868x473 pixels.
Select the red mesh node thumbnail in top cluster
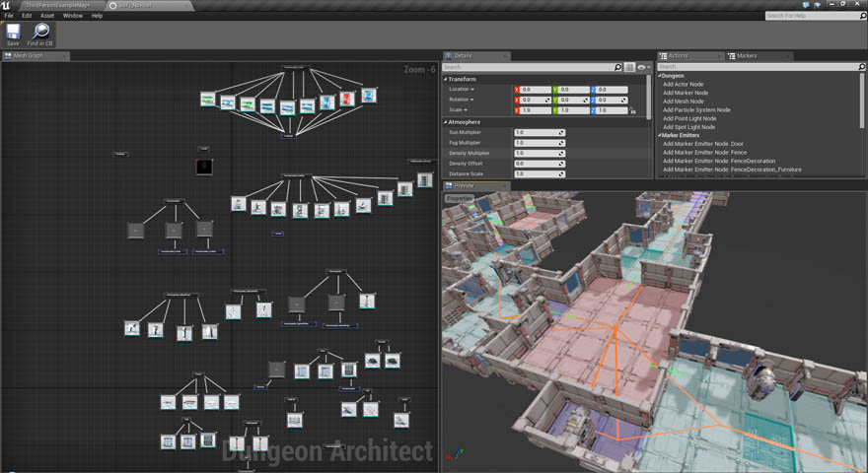pos(347,99)
